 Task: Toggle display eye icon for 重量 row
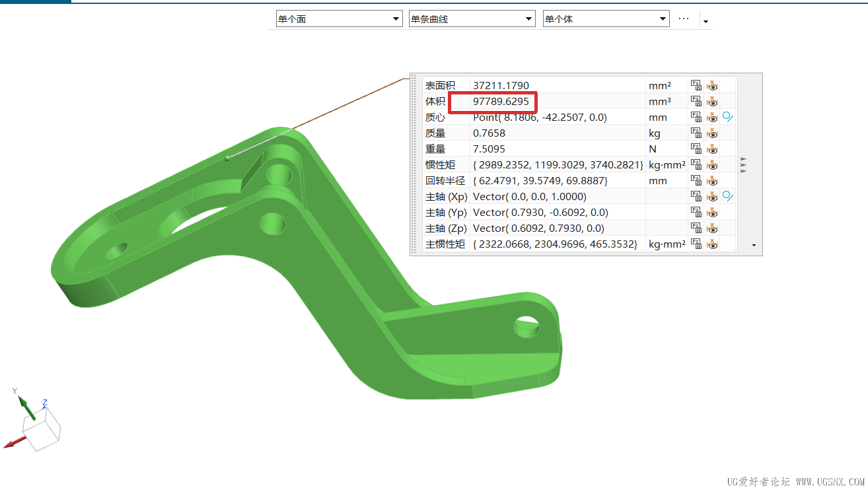click(712, 149)
